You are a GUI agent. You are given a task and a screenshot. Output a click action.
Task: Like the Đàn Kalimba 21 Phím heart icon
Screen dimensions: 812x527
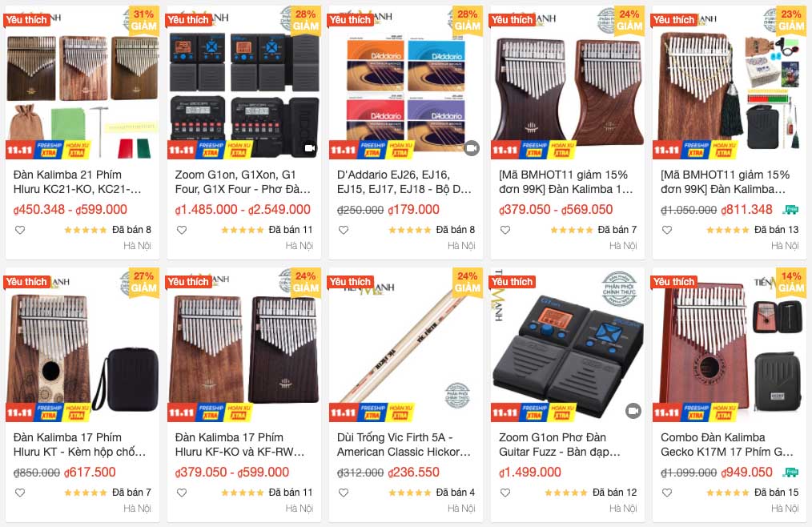click(x=20, y=230)
